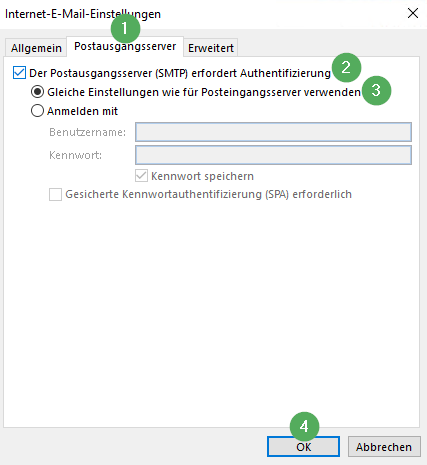Choose the Anmelden mit radio option
The width and height of the screenshot is (427, 465).
pos(37,111)
